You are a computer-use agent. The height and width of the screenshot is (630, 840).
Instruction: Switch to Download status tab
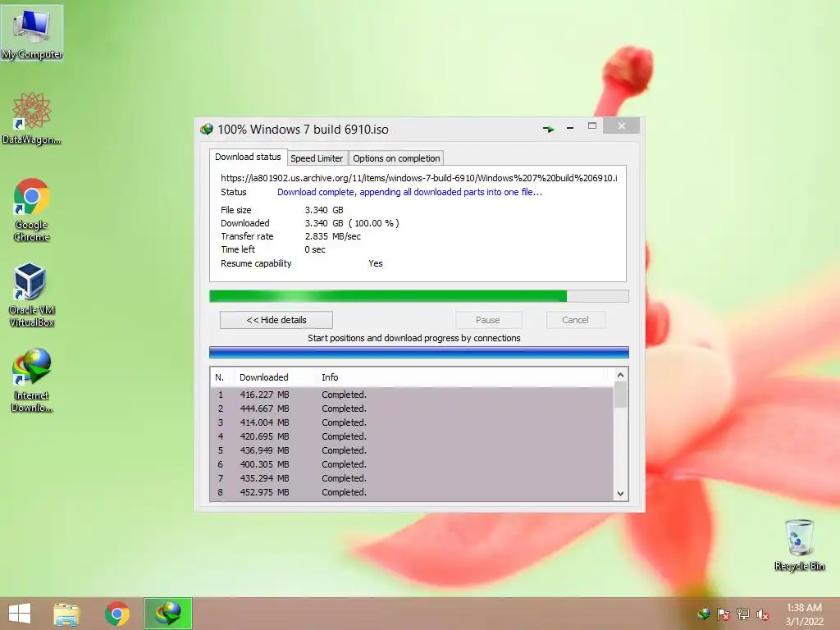248,157
